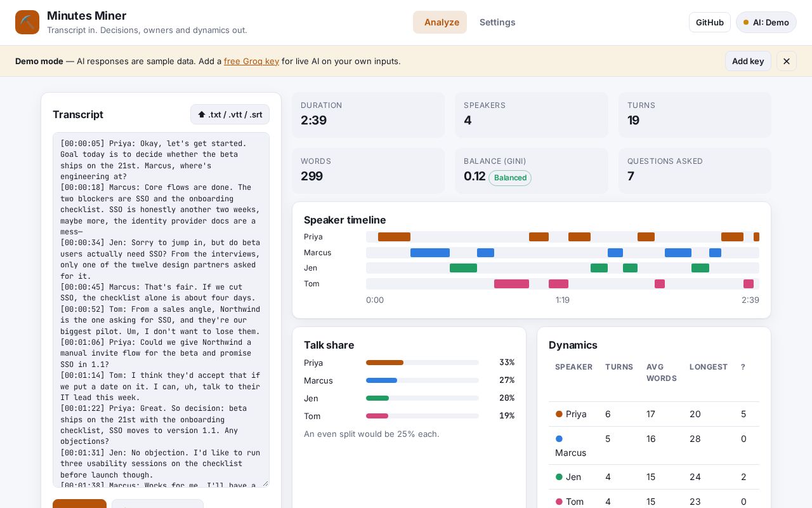812x508 pixels.
Task: Click the SPEAKER column header
Action: [573, 367]
